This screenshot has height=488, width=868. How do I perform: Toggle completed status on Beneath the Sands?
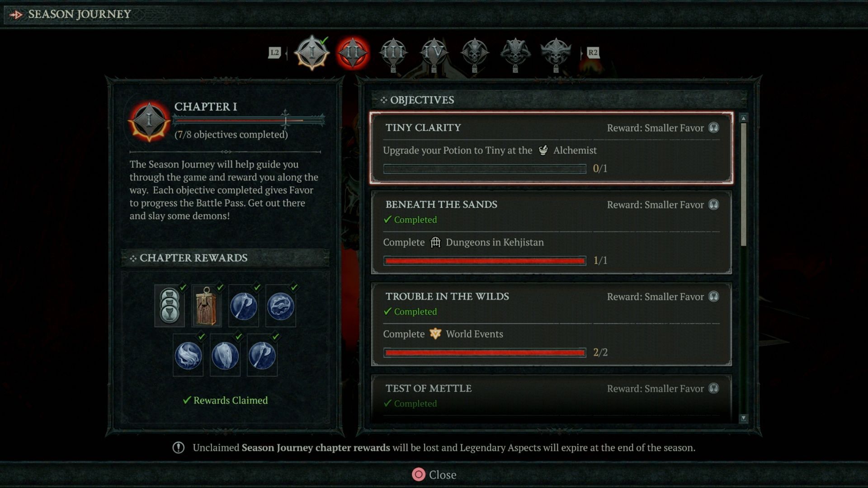(x=410, y=219)
